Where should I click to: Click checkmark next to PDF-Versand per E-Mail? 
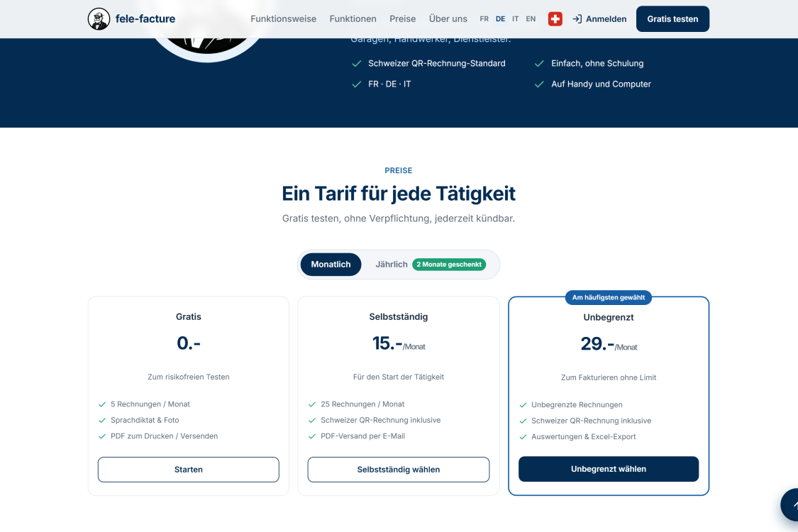(x=312, y=436)
